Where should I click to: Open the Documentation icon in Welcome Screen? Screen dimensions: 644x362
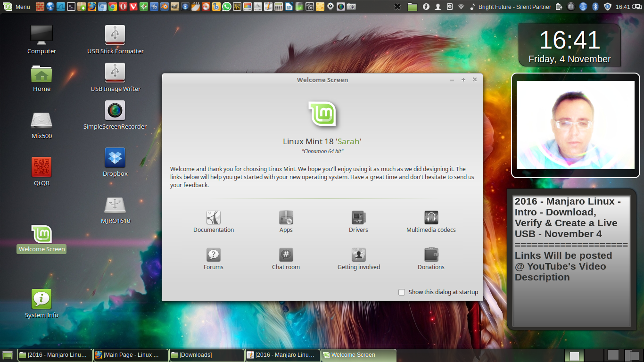tap(214, 217)
